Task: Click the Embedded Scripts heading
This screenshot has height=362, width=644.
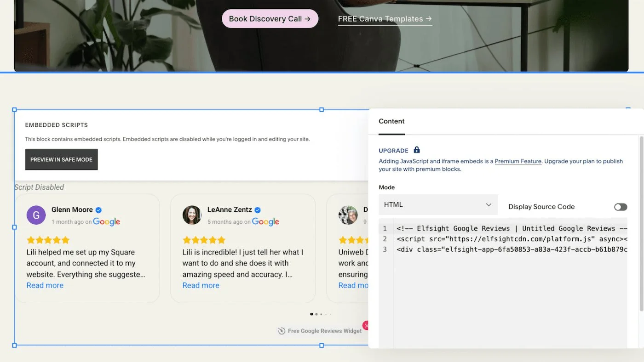Action: pos(56,125)
